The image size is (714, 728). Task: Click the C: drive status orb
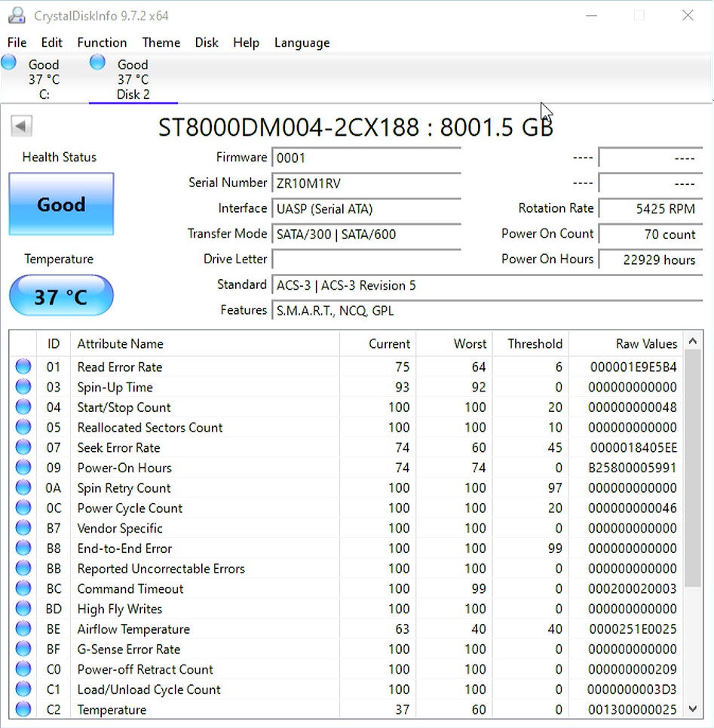pos(9,63)
